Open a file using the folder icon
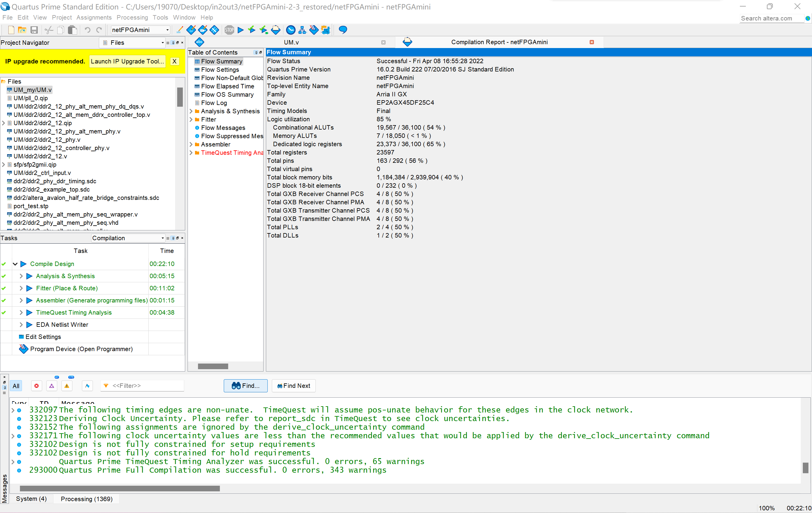 tap(22, 30)
